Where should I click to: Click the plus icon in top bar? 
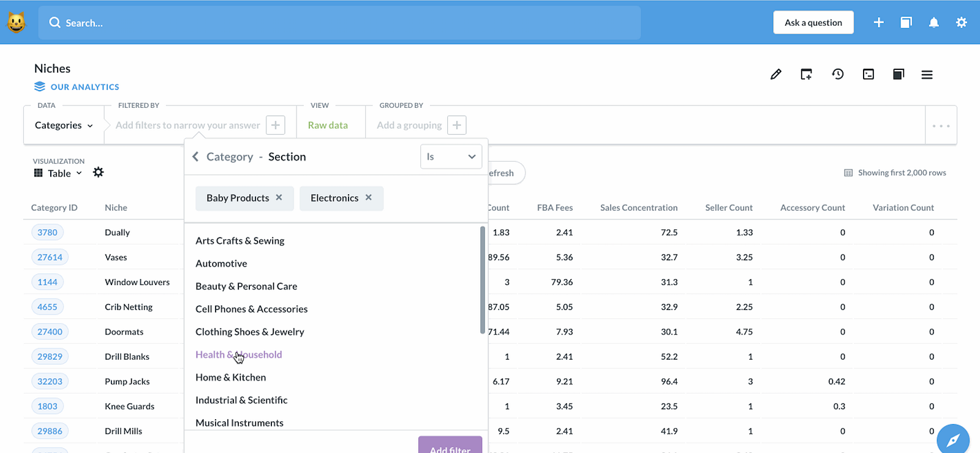click(878, 23)
